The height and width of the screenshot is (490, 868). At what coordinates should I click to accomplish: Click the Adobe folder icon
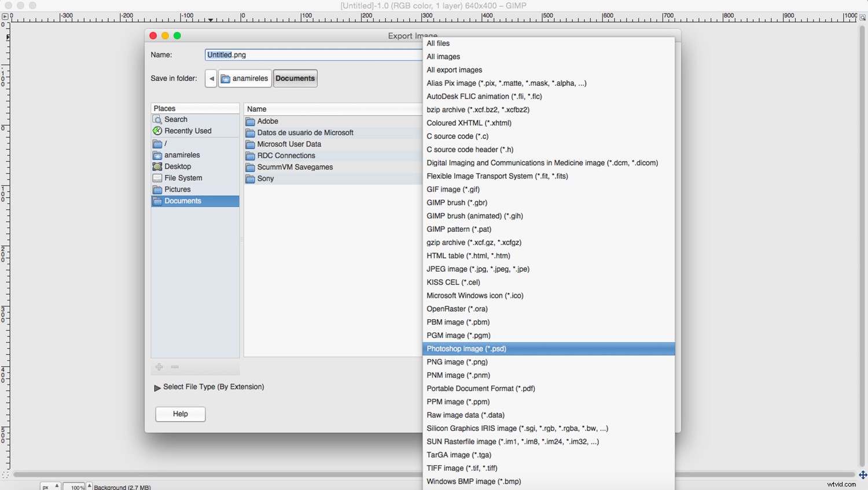[250, 122]
